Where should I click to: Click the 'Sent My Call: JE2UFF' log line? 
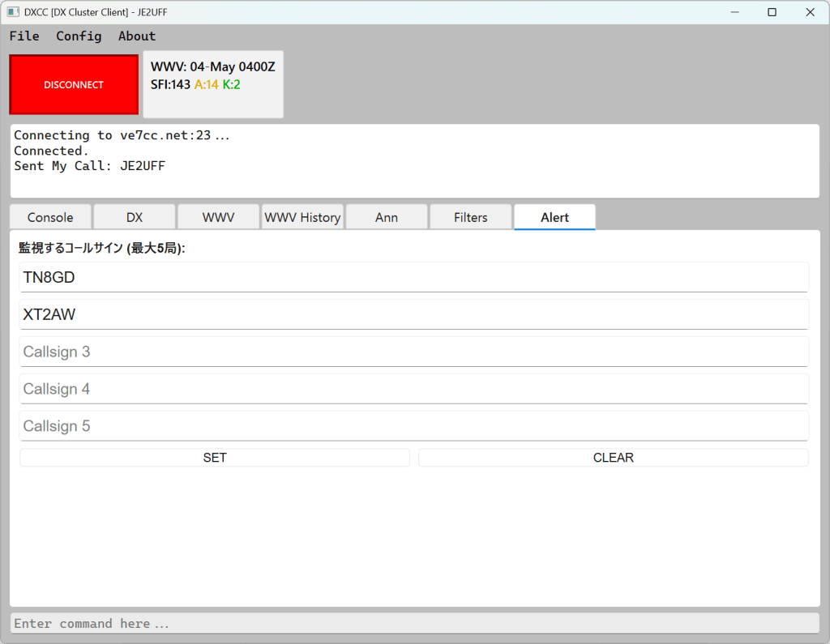pos(89,166)
